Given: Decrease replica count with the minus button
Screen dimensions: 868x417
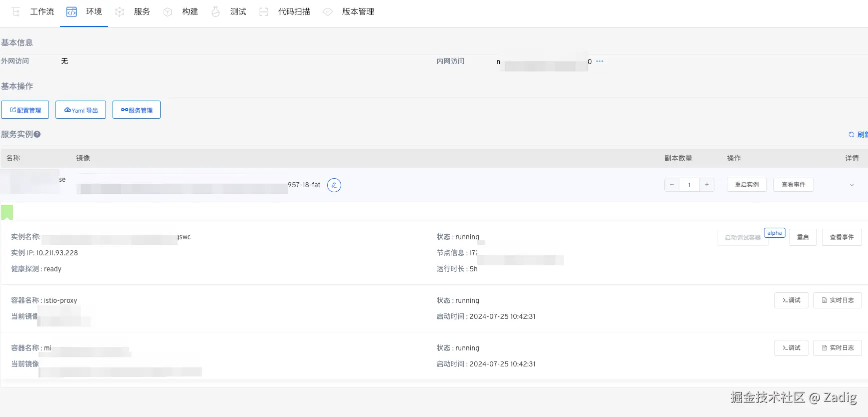Looking at the screenshot, I should point(672,185).
